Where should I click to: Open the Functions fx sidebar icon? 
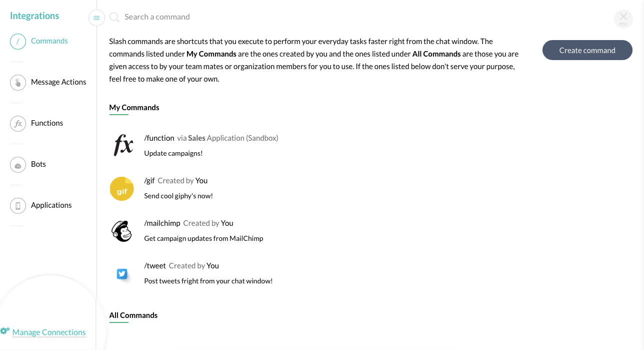click(18, 123)
